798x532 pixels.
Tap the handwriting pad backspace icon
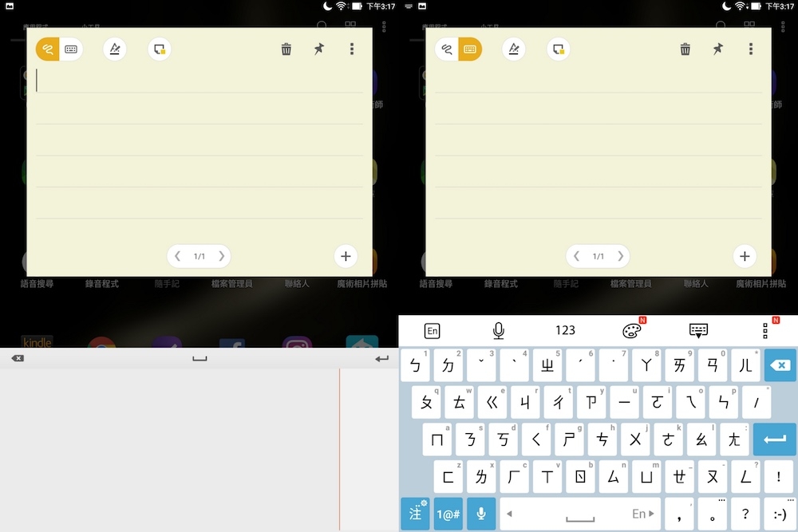pyautogui.click(x=18, y=359)
